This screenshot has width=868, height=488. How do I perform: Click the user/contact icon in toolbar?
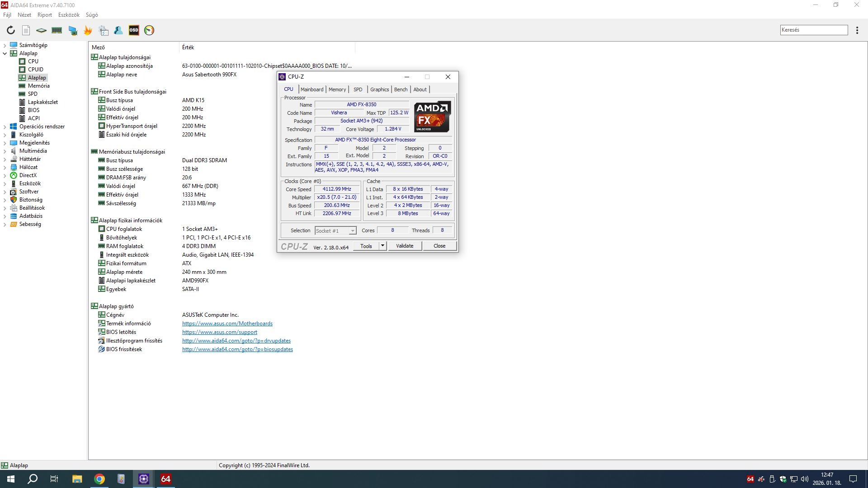coord(118,30)
